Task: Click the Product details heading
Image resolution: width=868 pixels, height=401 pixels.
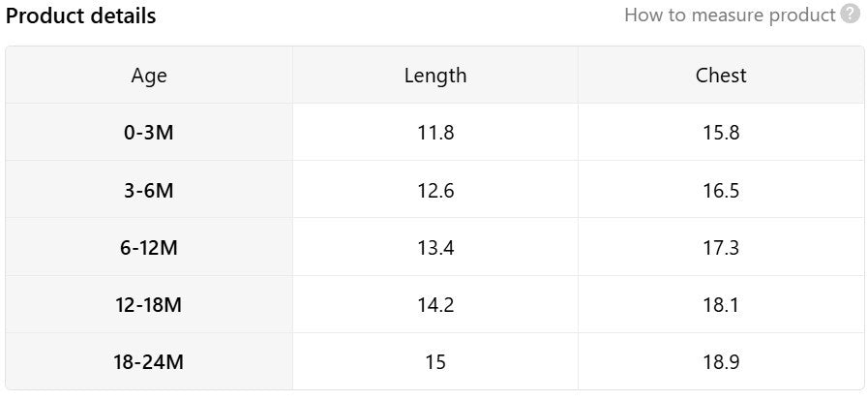Action: coord(81,15)
